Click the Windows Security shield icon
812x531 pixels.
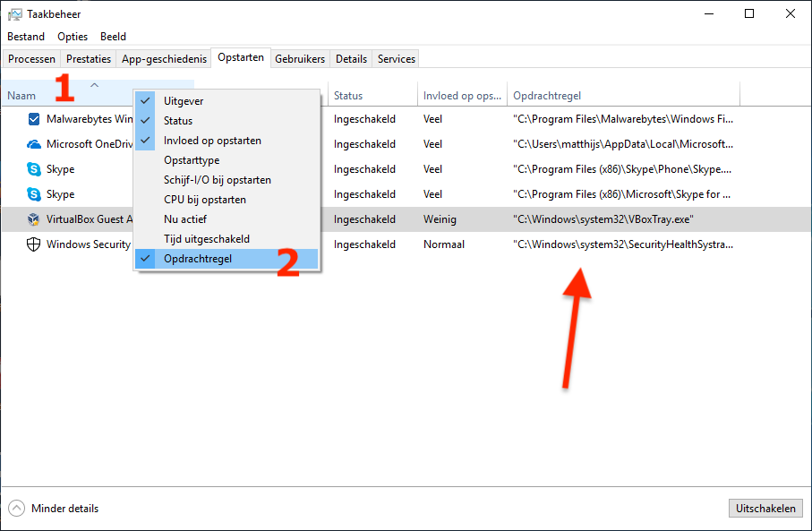pos(34,244)
